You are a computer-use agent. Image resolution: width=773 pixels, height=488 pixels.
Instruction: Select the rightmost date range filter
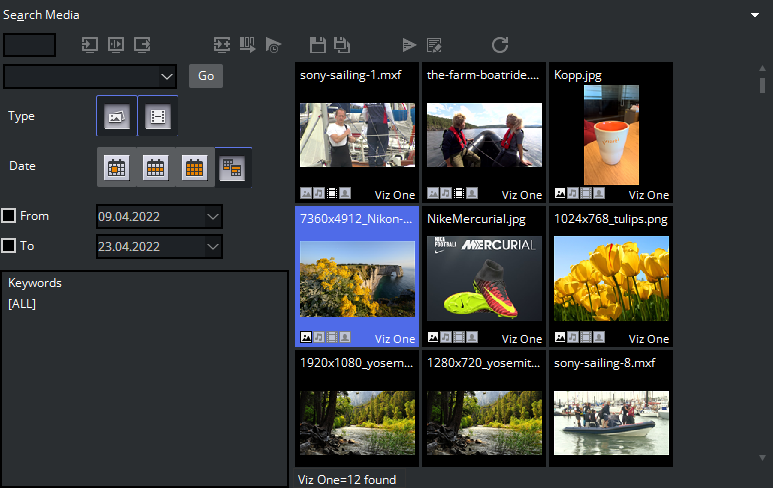pyautogui.click(x=233, y=167)
